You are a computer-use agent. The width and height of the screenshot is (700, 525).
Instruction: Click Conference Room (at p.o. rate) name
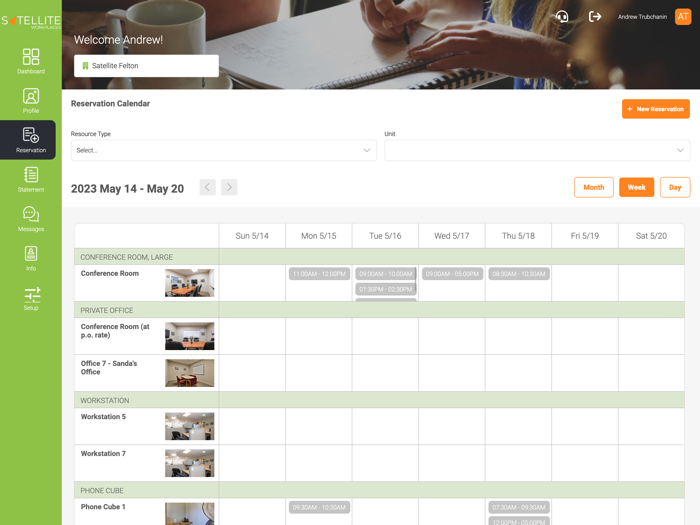click(115, 331)
